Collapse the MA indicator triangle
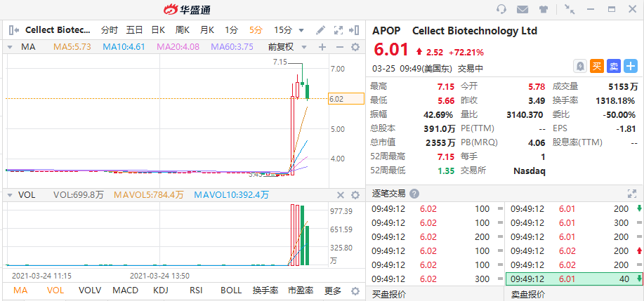The height and width of the screenshot is (301, 644). tap(11, 47)
